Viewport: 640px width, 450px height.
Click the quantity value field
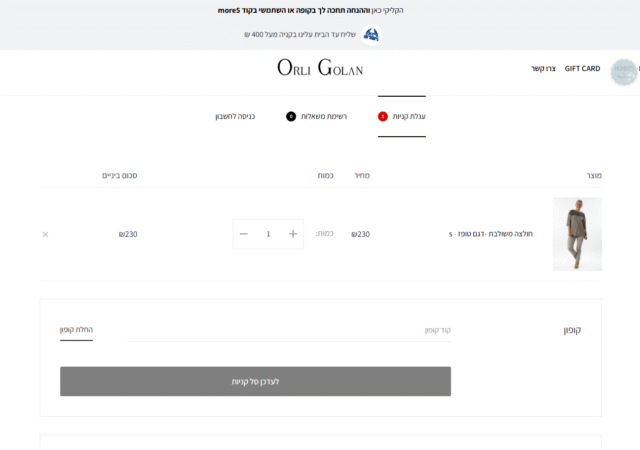[268, 234]
